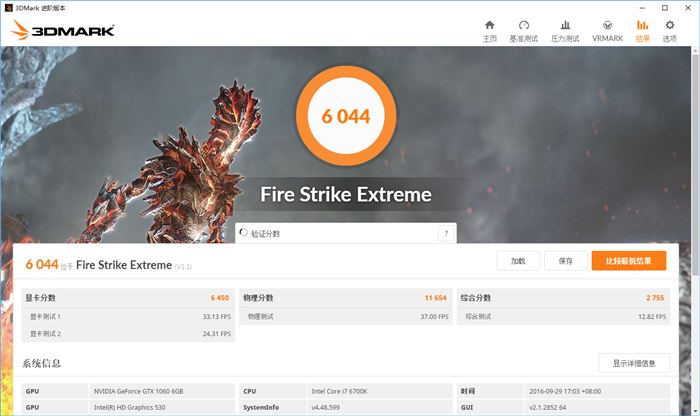Open the 压力测试 stress test section

[x=565, y=30]
